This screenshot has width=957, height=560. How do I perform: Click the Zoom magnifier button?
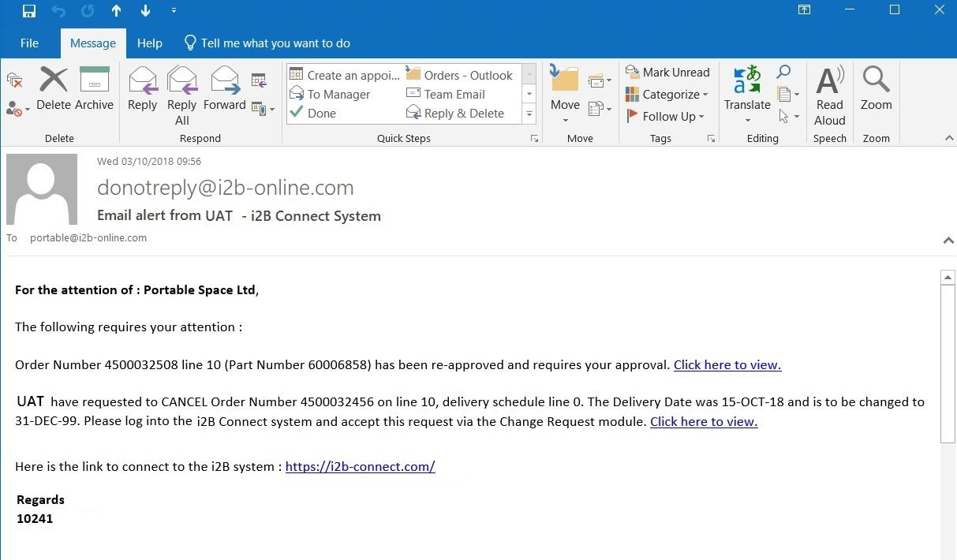(876, 88)
